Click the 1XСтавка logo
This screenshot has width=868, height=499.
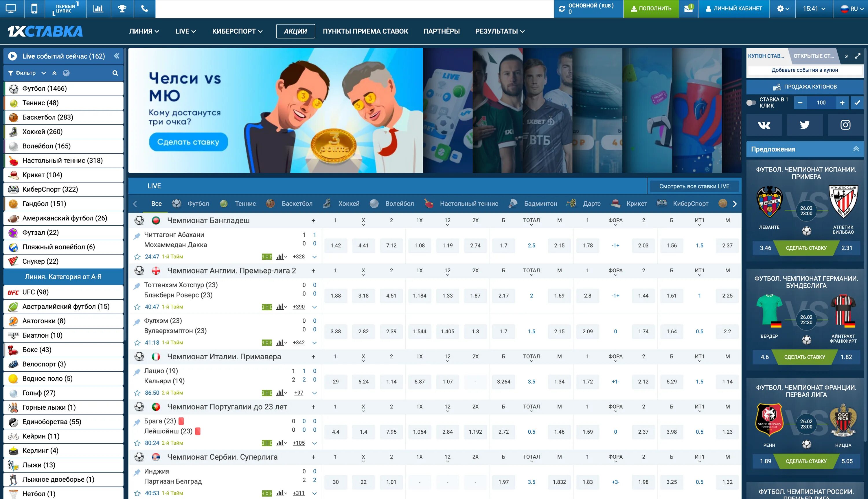[x=45, y=31]
